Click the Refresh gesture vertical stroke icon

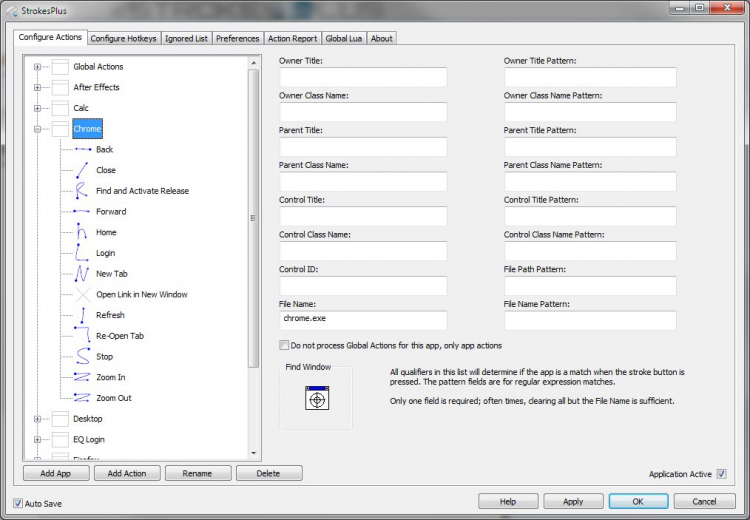(x=83, y=315)
